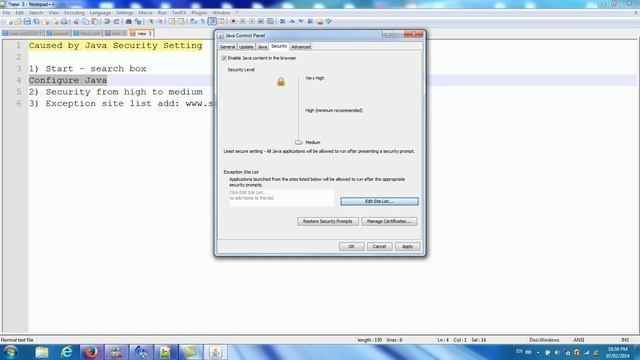Set the security level to Very High
The height and width of the screenshot is (360, 640).
[x=315, y=78]
